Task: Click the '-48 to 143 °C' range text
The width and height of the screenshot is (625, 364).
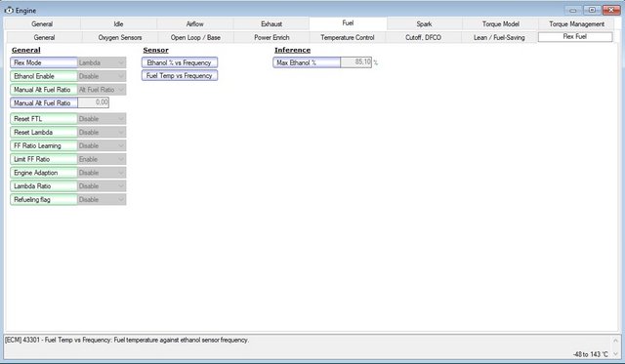Action: pyautogui.click(x=590, y=354)
